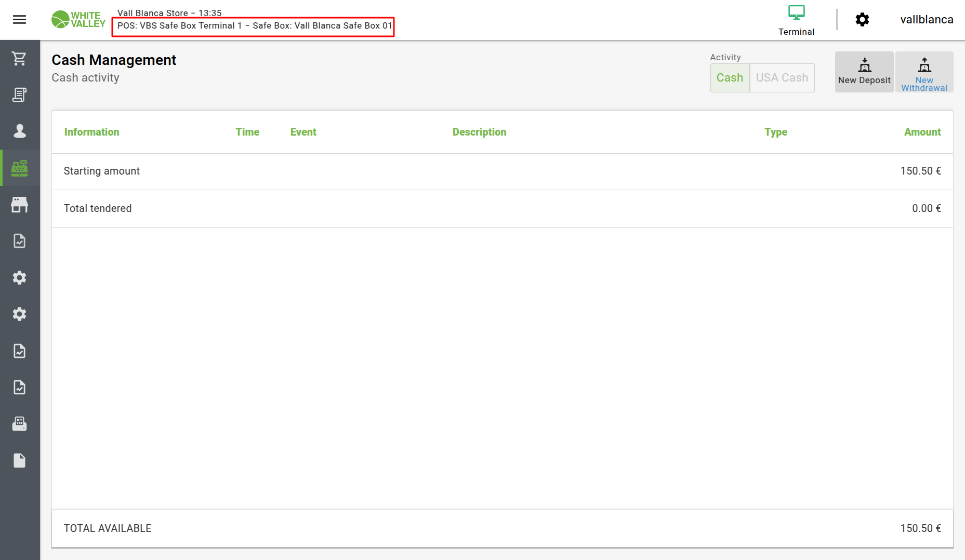The width and height of the screenshot is (965, 560).
Task: Switch to the USA Cash tab
Action: point(782,78)
